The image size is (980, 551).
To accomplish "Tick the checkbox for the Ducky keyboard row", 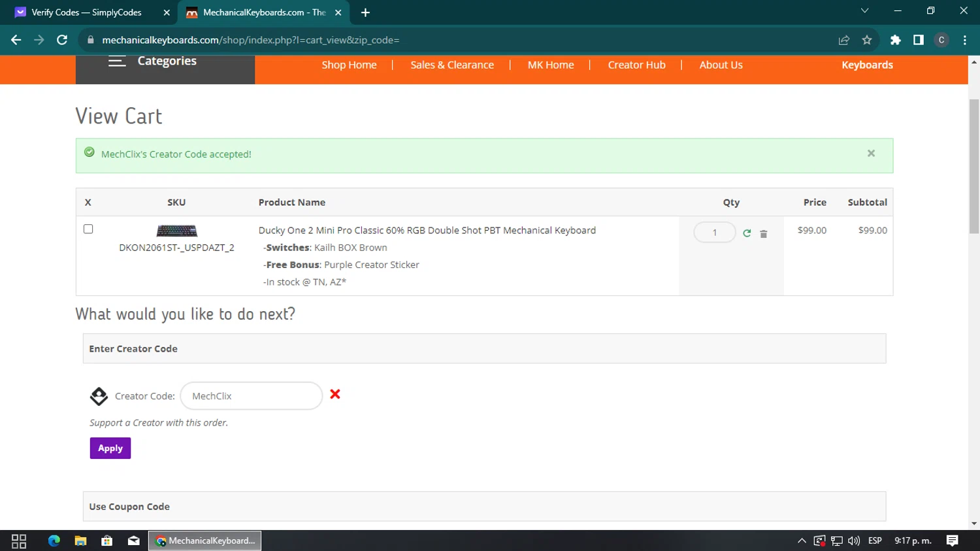I will (x=88, y=229).
